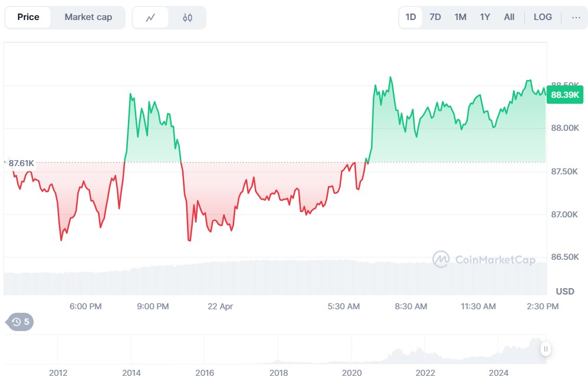The height and width of the screenshot is (377, 588).
Task: Select the 7D time range
Action: pos(435,17)
